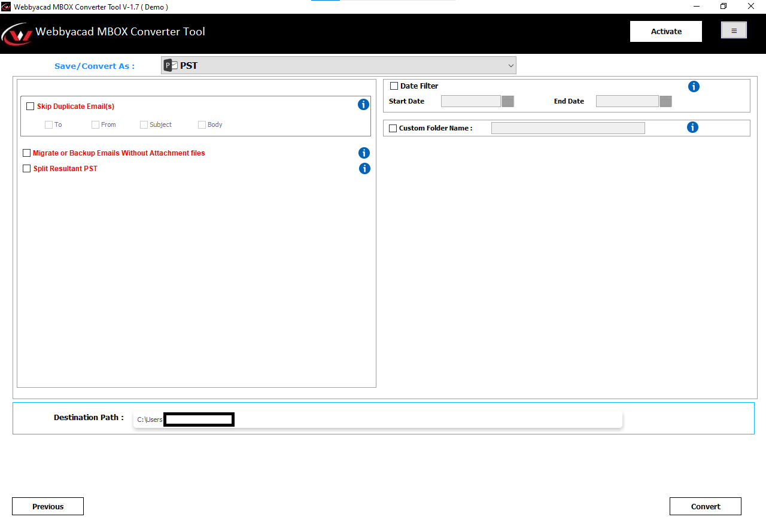Click the PST Outlook icon in dropdown
The width and height of the screenshot is (766, 532).
click(171, 65)
